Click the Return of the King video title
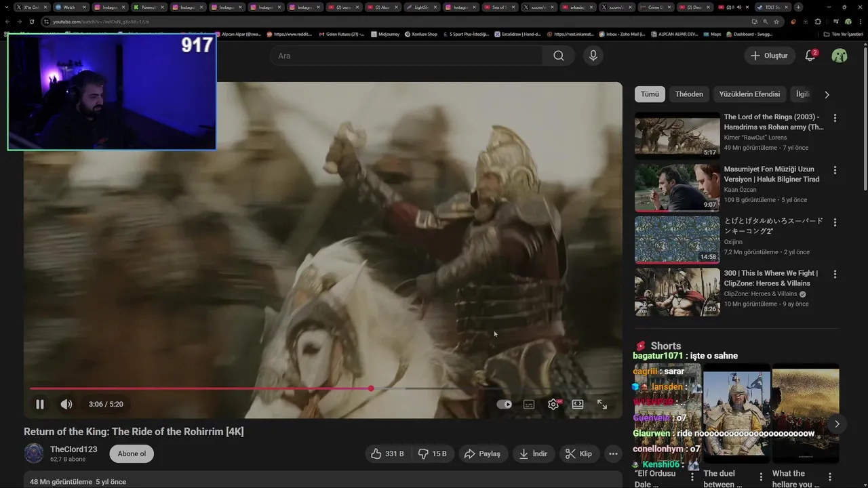868x488 pixels. point(134,432)
